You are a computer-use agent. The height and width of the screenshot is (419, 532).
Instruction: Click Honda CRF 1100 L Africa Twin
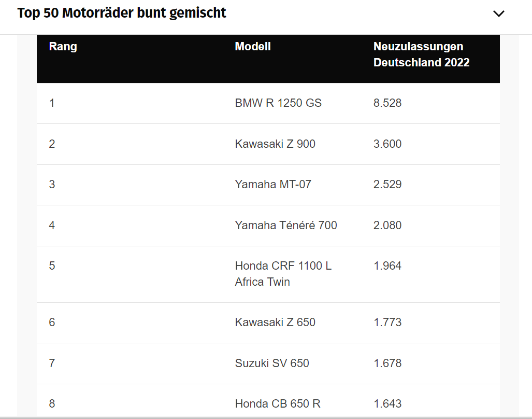click(283, 274)
